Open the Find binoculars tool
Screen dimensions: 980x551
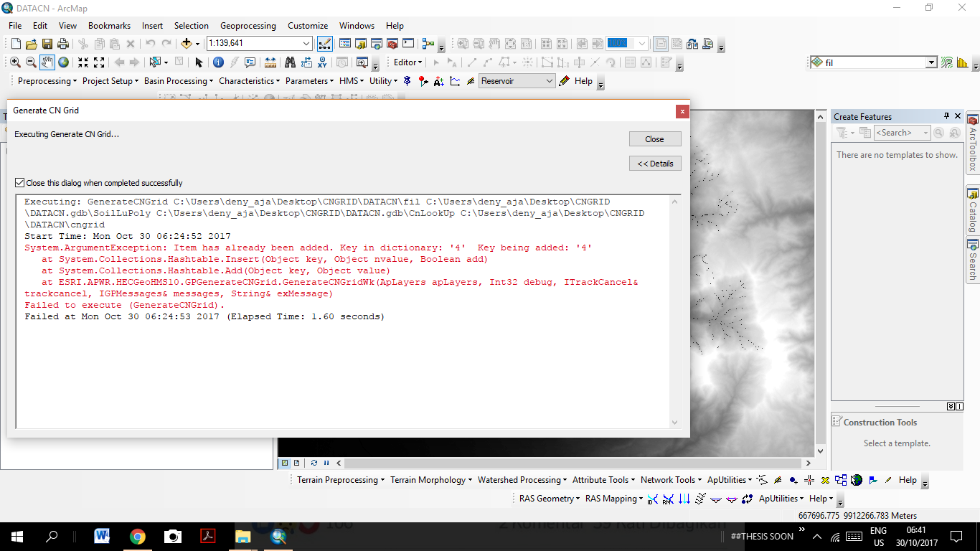point(290,62)
